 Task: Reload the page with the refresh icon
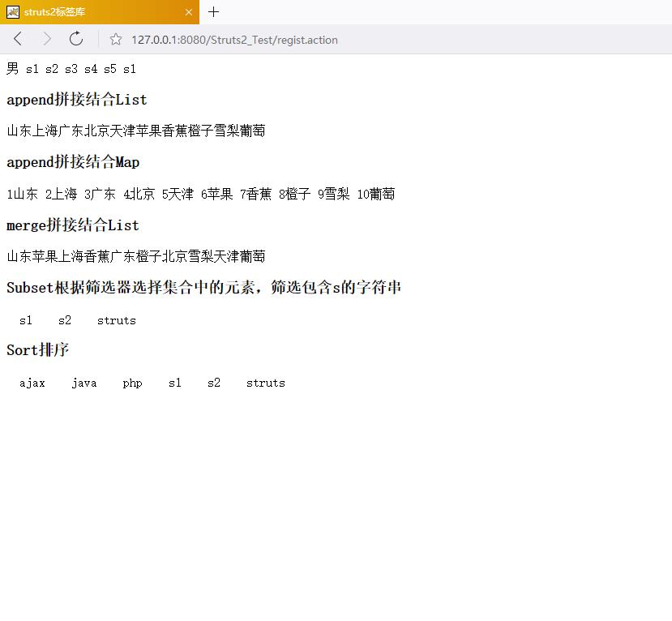coord(76,39)
